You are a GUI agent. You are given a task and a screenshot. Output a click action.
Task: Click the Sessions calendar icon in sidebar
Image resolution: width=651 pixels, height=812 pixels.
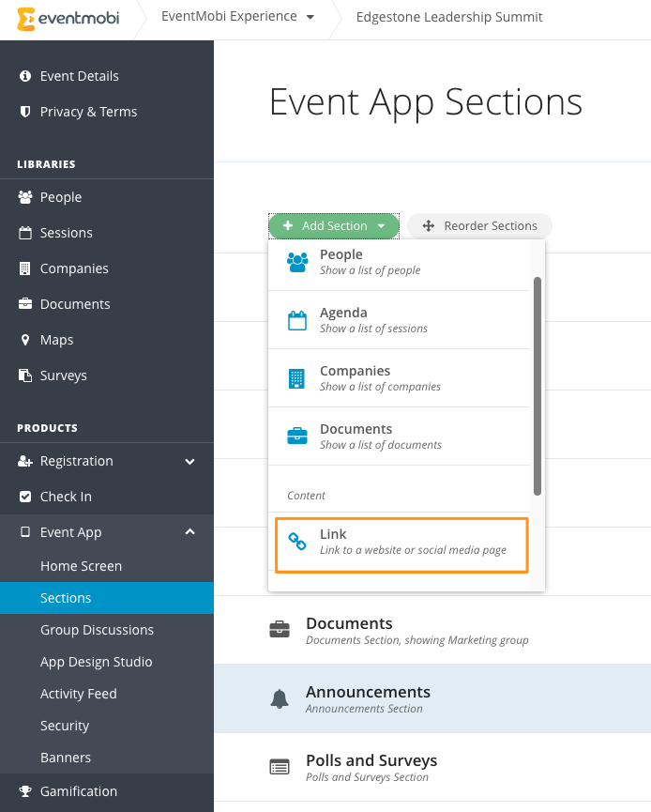pyautogui.click(x=24, y=233)
